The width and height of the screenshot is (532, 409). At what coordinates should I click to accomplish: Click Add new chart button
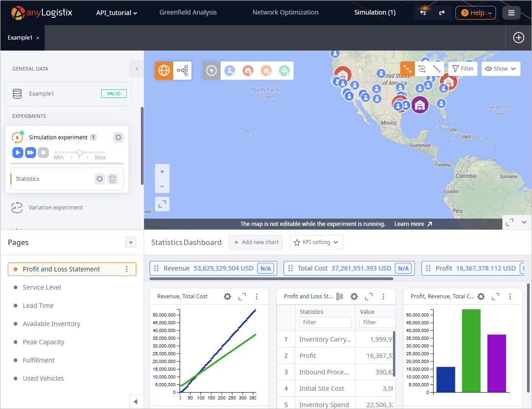pos(256,242)
